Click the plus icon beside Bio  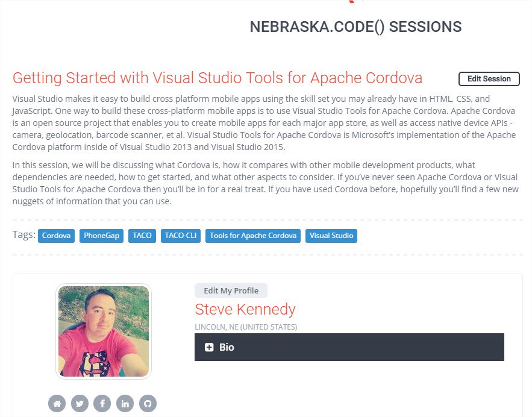pyautogui.click(x=209, y=347)
